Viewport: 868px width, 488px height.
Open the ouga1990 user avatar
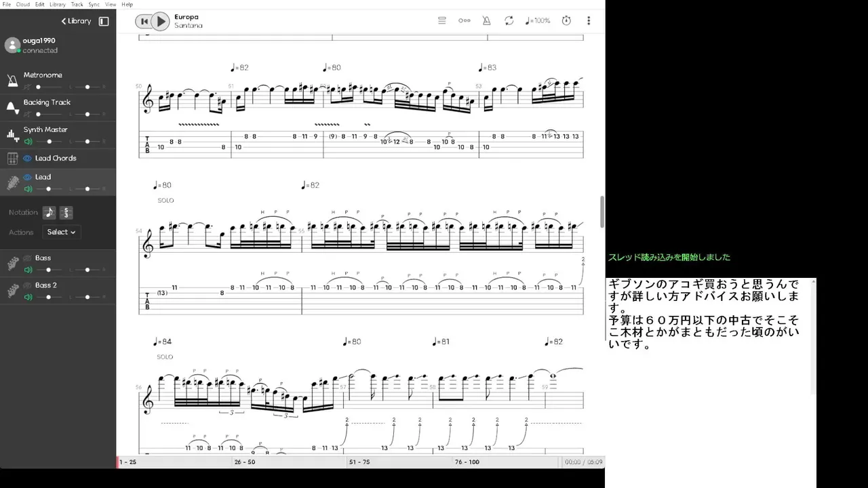12,45
